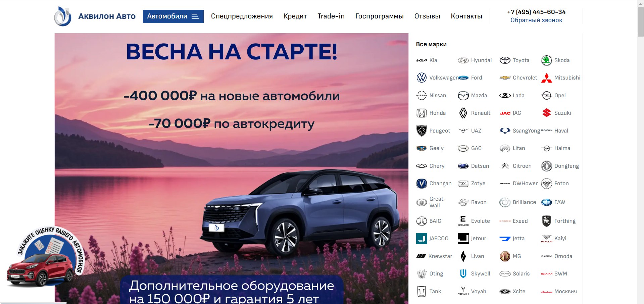Click the Skoda logo icon
Viewport: 644px width, 304px height.
coord(546,60)
